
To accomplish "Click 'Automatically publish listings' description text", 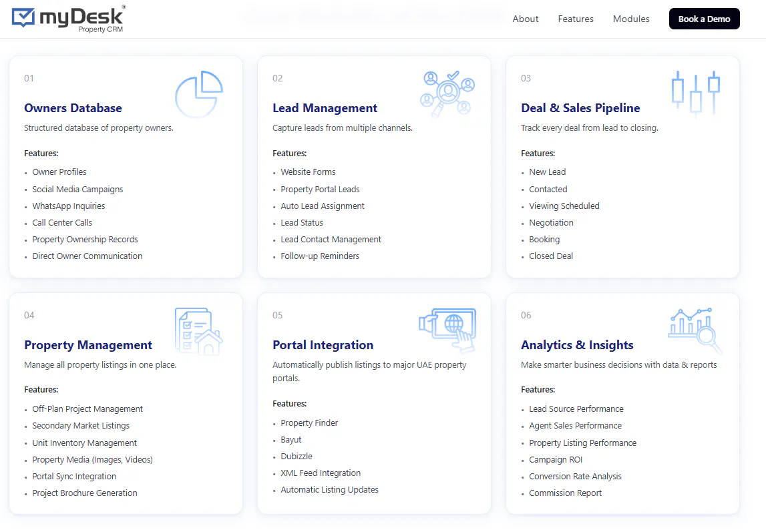I will [369, 371].
